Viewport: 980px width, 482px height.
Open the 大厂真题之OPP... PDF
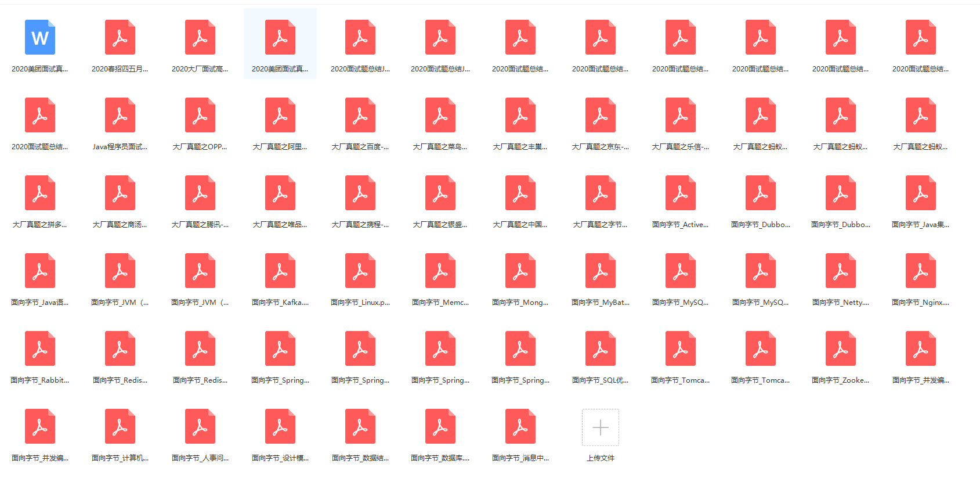(x=200, y=115)
